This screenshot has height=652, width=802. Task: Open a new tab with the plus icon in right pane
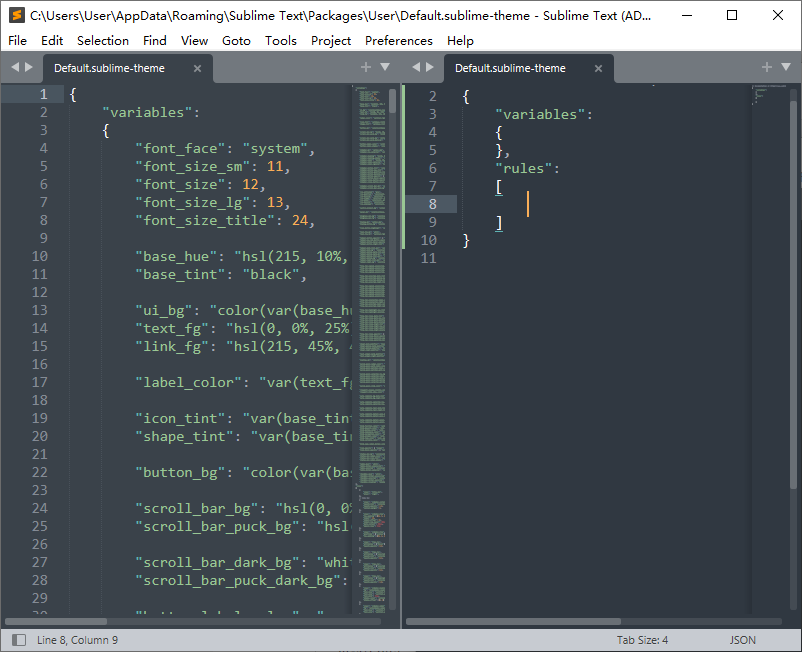point(767,67)
